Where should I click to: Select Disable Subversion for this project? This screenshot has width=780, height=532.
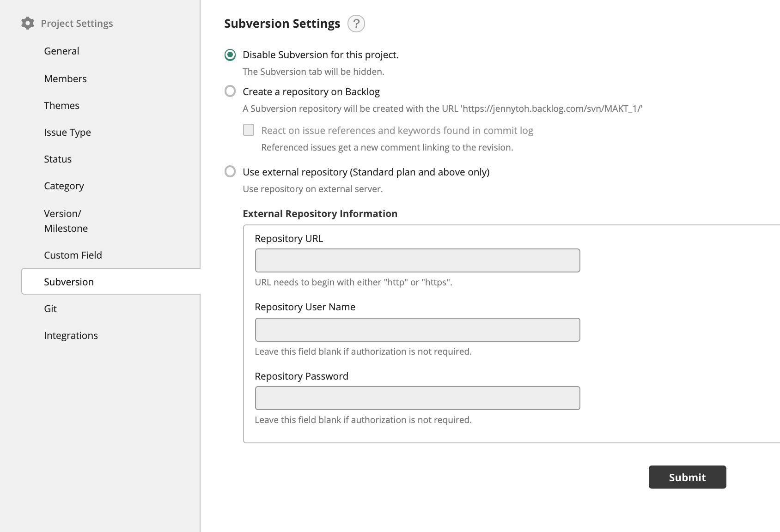pos(230,55)
